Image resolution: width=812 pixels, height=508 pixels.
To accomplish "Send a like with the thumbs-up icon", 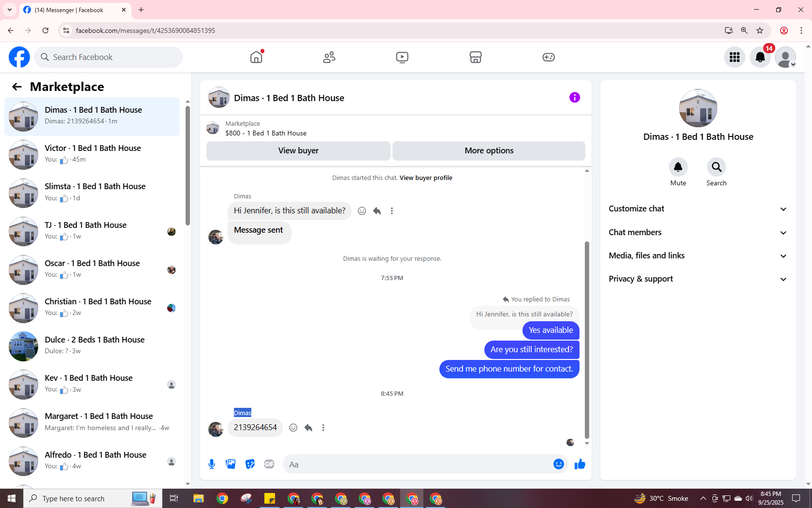I will pos(580,464).
